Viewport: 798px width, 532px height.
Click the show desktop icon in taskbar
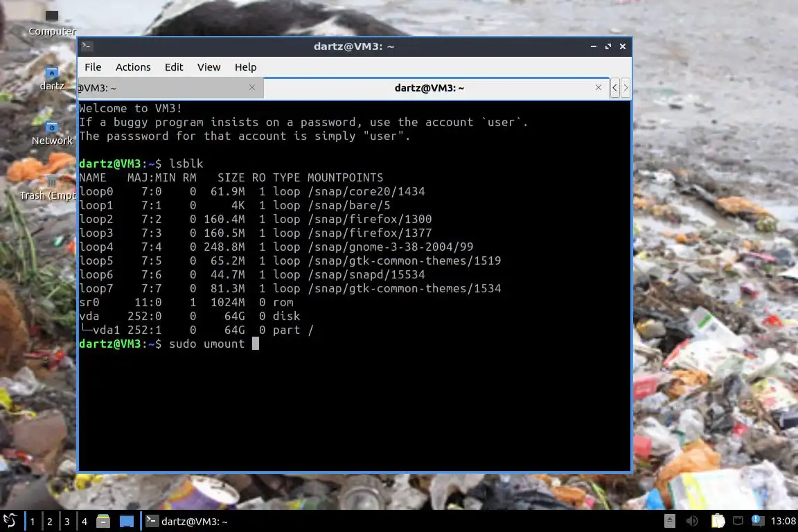127,522
